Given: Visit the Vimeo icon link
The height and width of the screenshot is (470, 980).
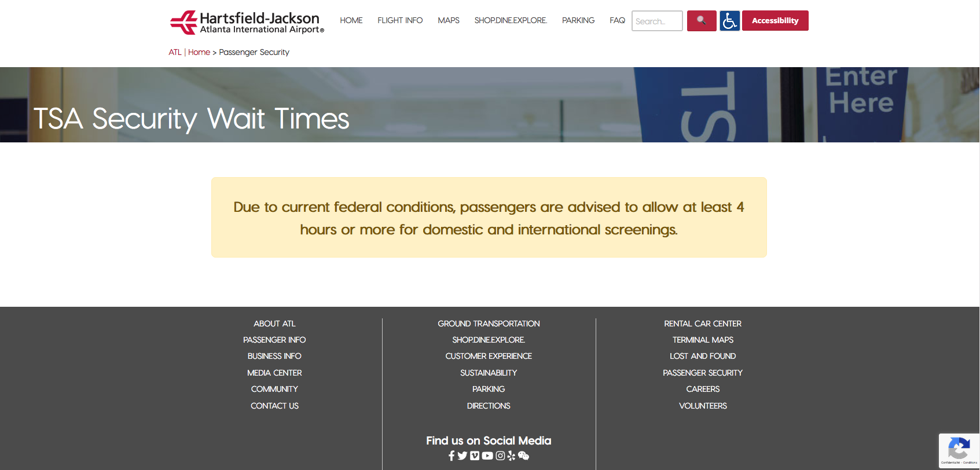Looking at the screenshot, I should (475, 456).
